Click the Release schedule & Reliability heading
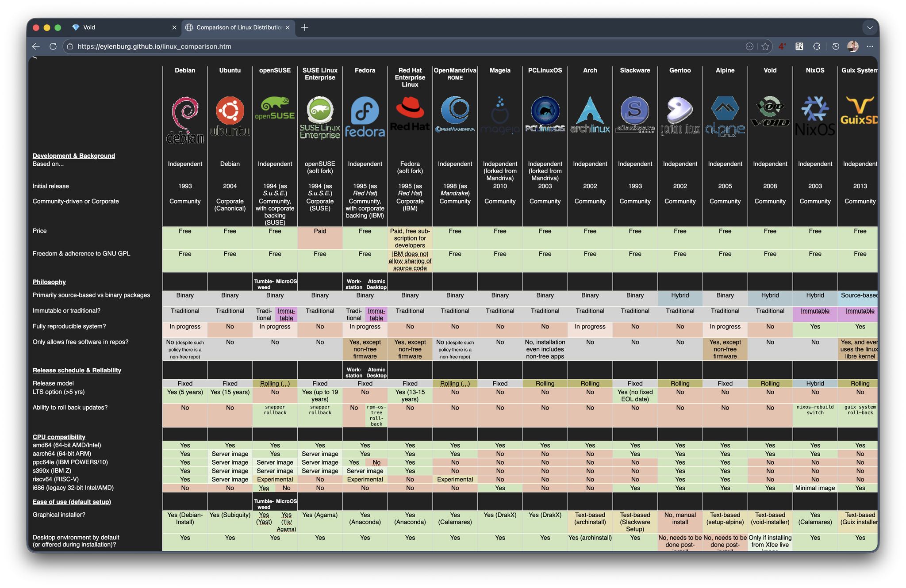This screenshot has height=588, width=906. [77, 370]
